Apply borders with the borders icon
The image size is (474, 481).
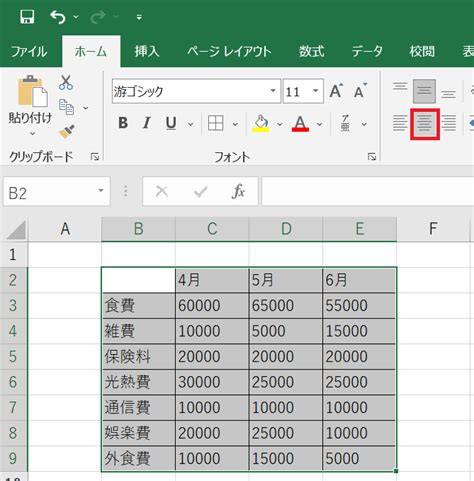click(216, 123)
